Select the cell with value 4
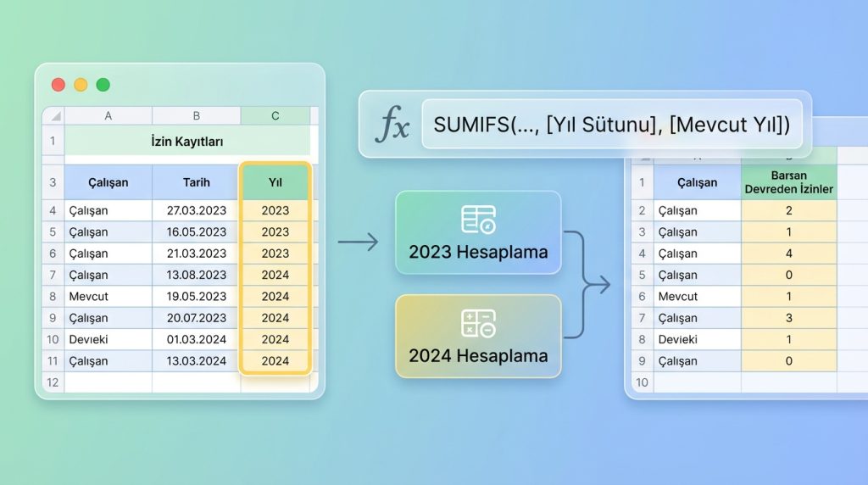Viewport: 868px width, 485px height. 788,254
